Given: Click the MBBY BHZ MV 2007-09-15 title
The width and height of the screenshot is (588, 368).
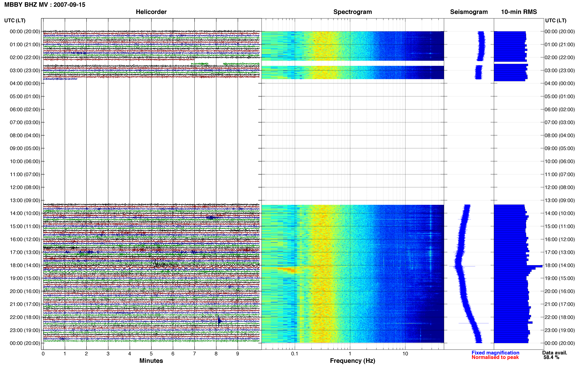Looking at the screenshot, I should pyautogui.click(x=45, y=5).
